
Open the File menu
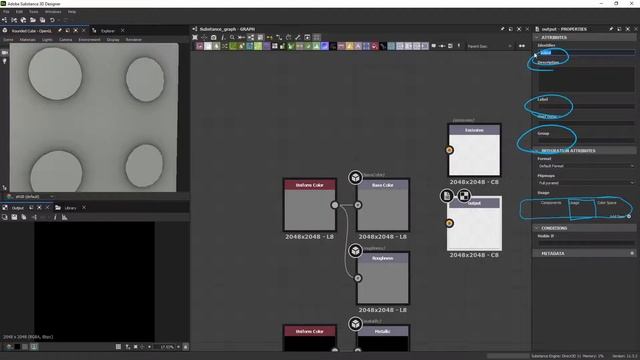(x=6, y=12)
